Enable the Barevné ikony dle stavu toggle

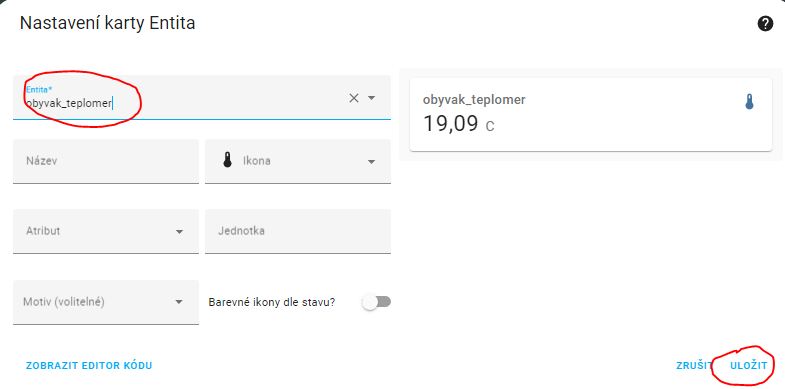[377, 302]
